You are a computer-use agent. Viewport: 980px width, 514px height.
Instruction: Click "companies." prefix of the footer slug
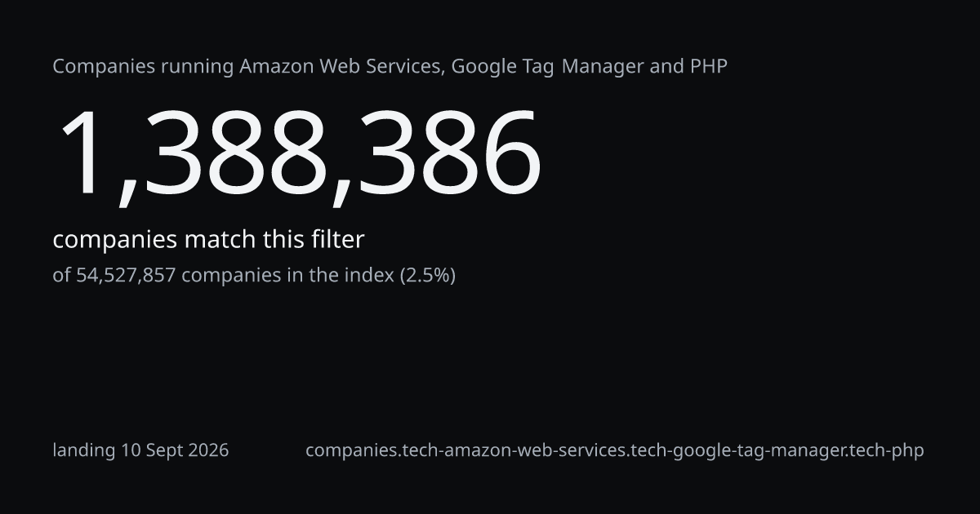354,450
